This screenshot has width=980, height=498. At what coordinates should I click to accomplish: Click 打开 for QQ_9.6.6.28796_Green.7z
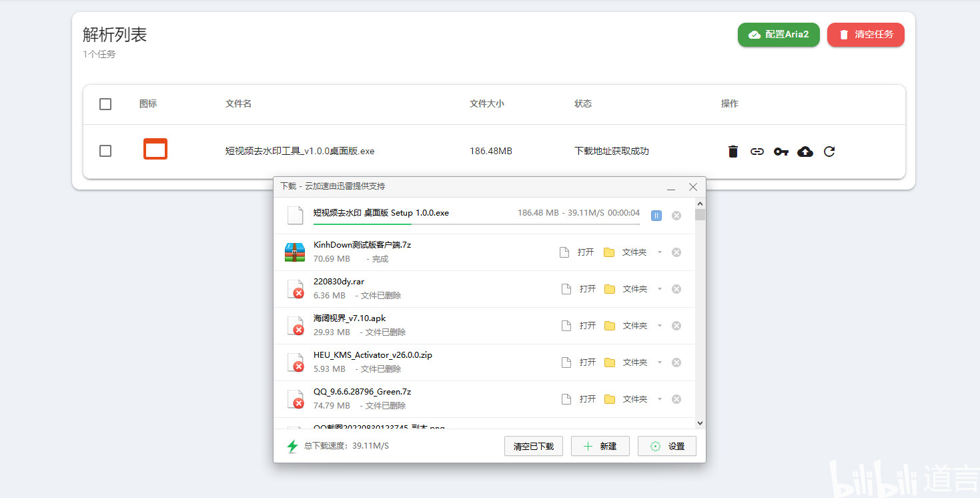(x=578, y=399)
